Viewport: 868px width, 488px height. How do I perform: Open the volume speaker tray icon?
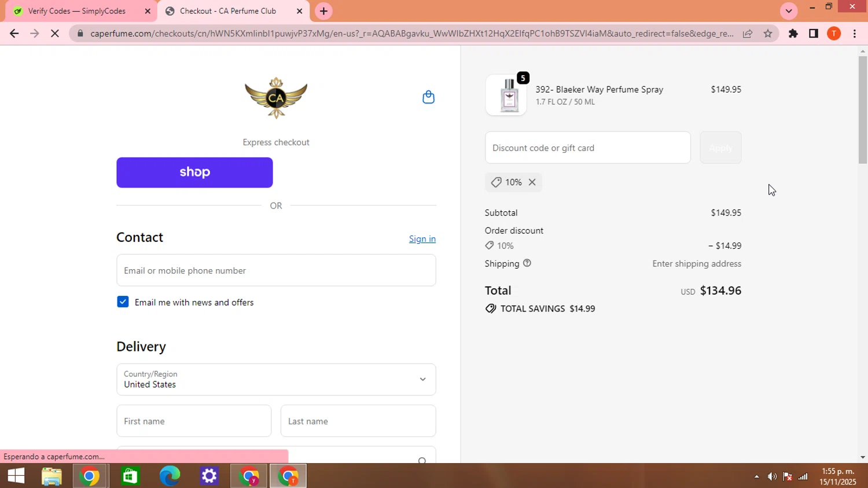tap(772, 476)
